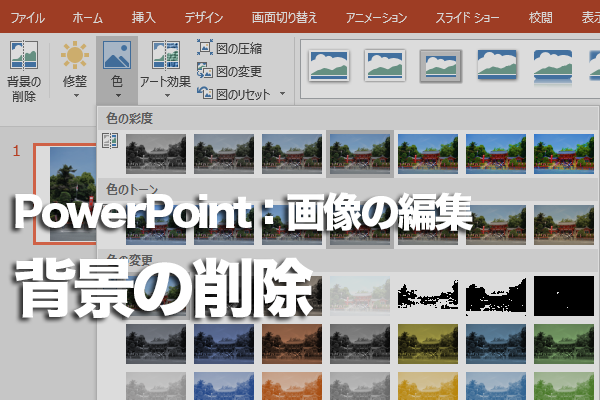Click the saturation options icon beside first preset
The height and width of the screenshot is (400, 600).
pos(110,141)
